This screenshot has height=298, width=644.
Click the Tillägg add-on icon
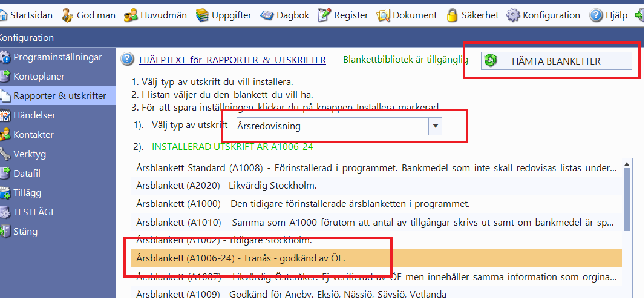(5, 193)
